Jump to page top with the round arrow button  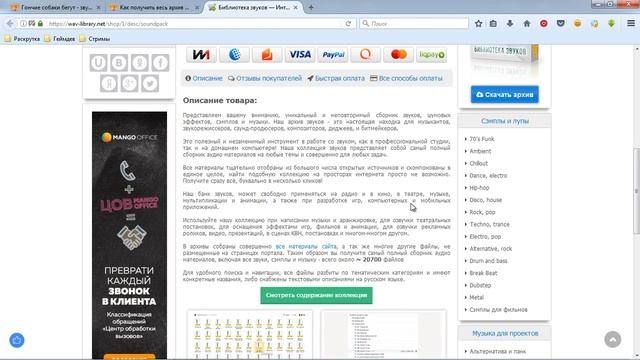pyautogui.click(x=613, y=339)
